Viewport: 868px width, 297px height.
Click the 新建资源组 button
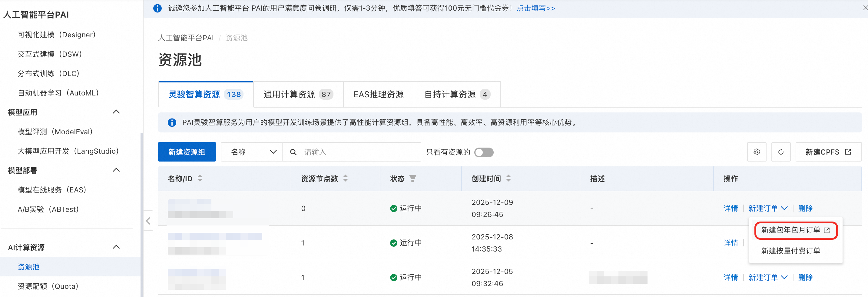click(187, 152)
